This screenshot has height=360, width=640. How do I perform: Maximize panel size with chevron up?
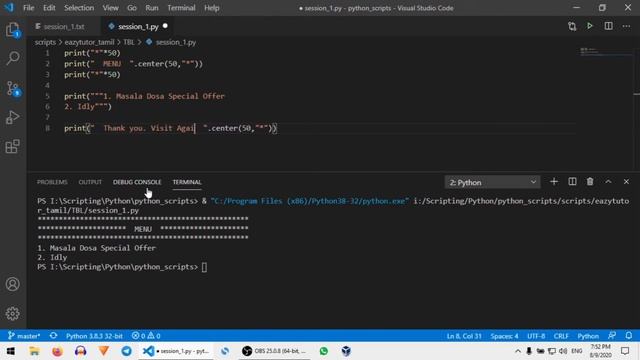tap(608, 182)
